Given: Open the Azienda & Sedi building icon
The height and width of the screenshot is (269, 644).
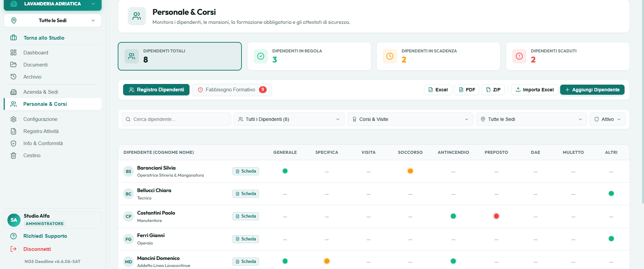Looking at the screenshot, I should click(13, 92).
